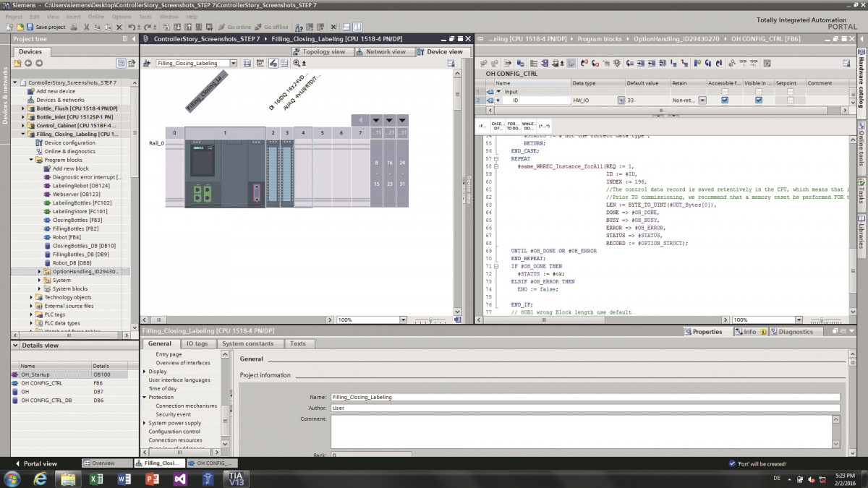
Task: Expand the Technology objects folder
Action: pos(31,297)
